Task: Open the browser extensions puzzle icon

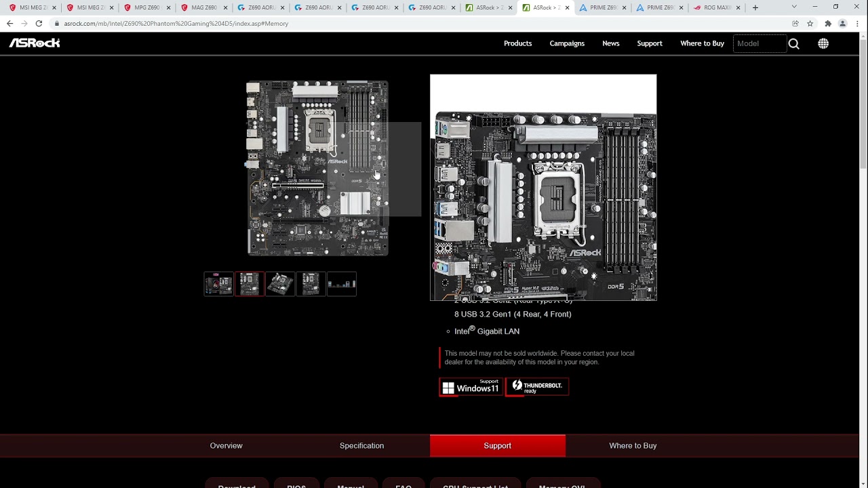Action: [827, 23]
